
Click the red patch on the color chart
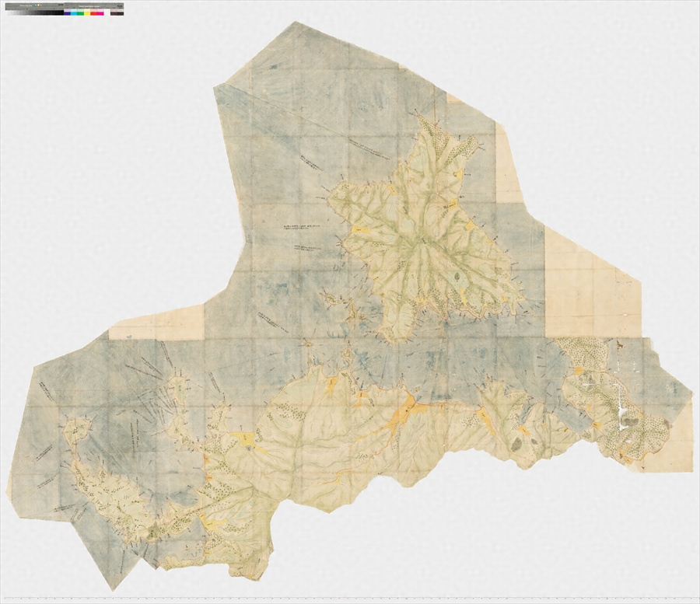(x=93, y=13)
